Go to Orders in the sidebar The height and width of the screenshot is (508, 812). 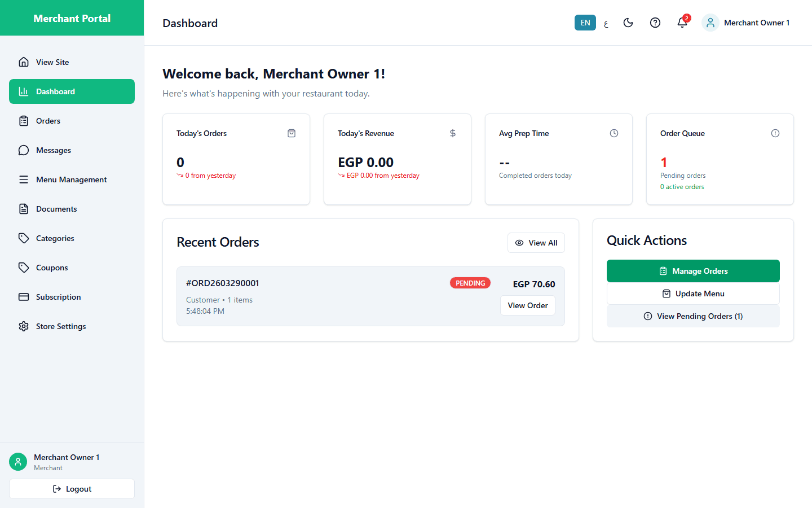click(x=72, y=121)
